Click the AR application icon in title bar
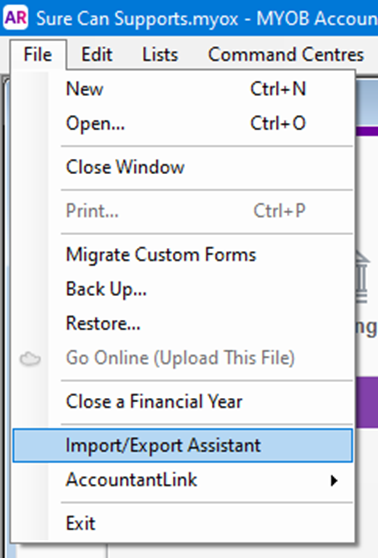Viewport: 378px width, 558px height. point(16,17)
